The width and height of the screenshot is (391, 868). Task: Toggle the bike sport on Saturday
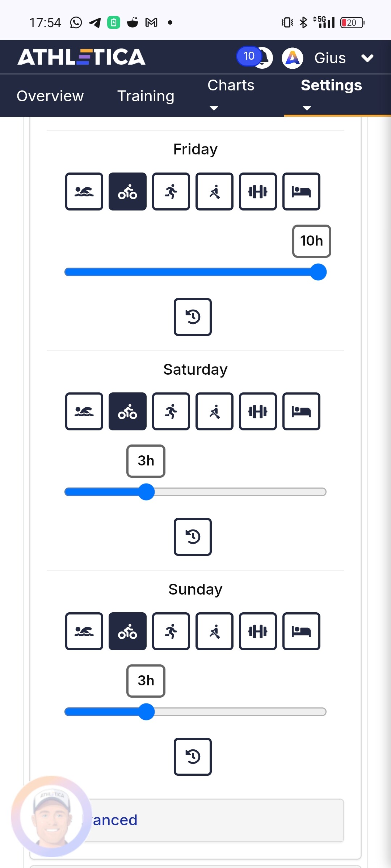coord(127,411)
